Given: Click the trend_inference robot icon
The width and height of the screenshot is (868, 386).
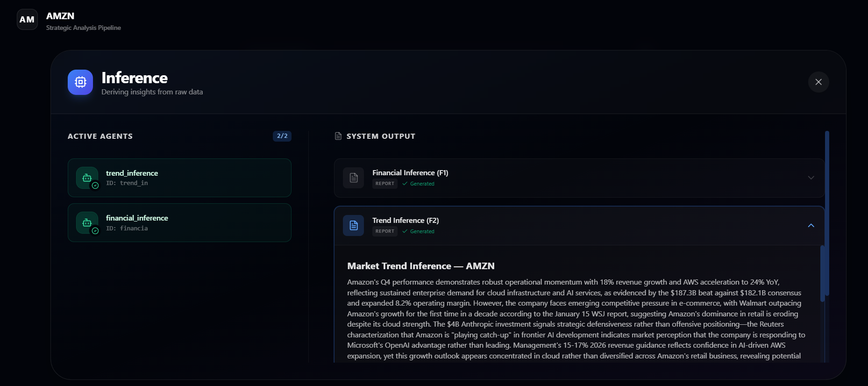Looking at the screenshot, I should click(87, 178).
